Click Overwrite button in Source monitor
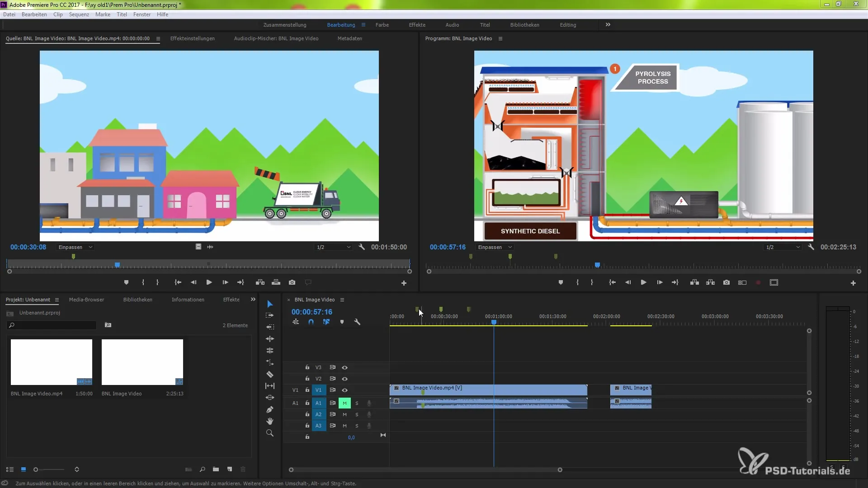Viewport: 868px width, 488px height. click(276, 282)
